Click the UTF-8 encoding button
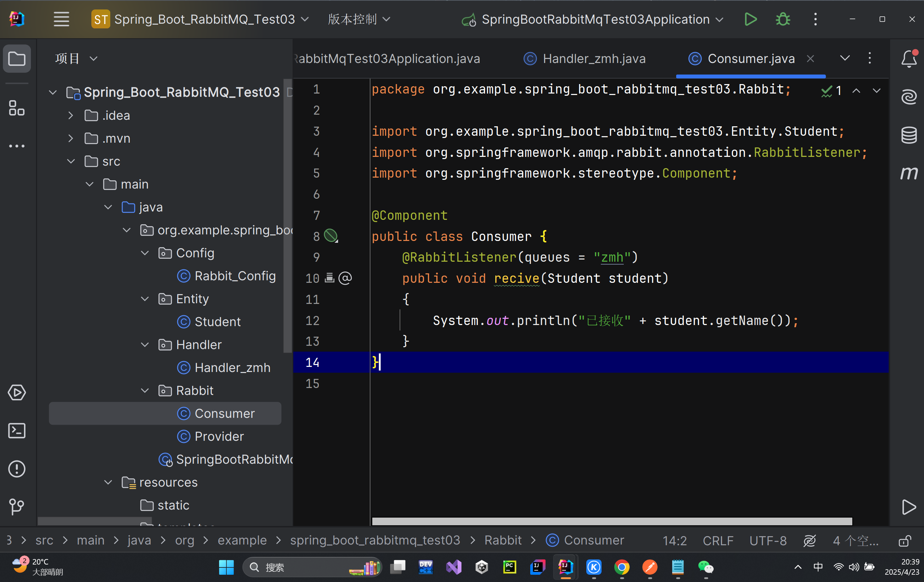The height and width of the screenshot is (582, 924). pyautogui.click(x=768, y=541)
